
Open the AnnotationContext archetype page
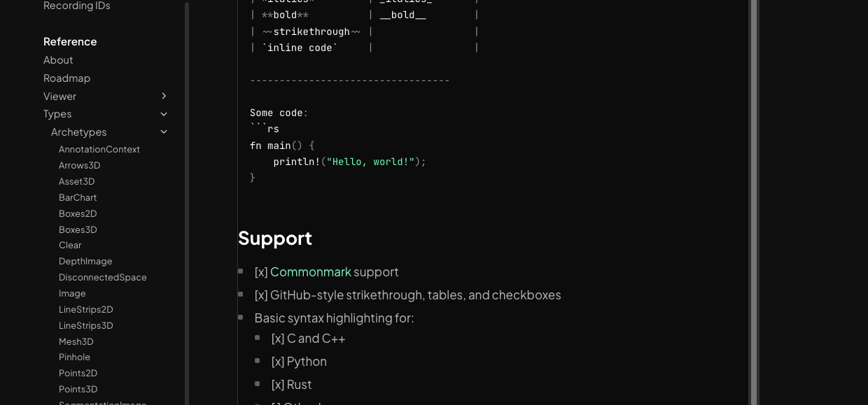99,149
